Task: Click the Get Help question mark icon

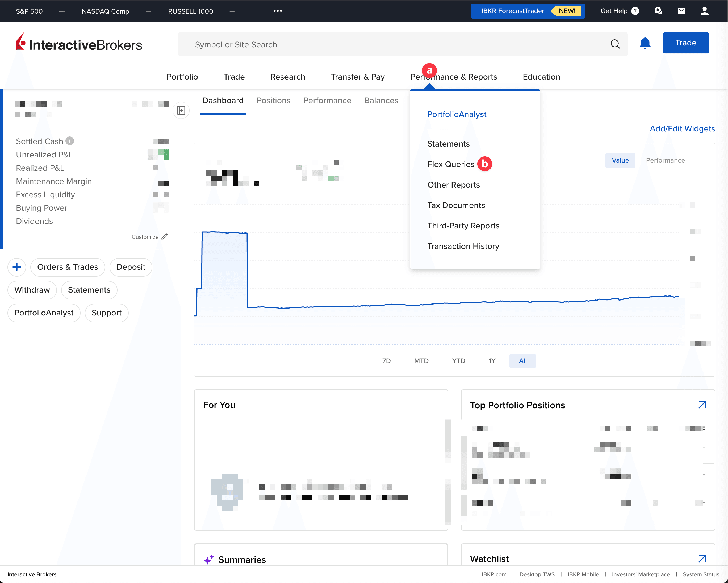Action: (x=635, y=11)
